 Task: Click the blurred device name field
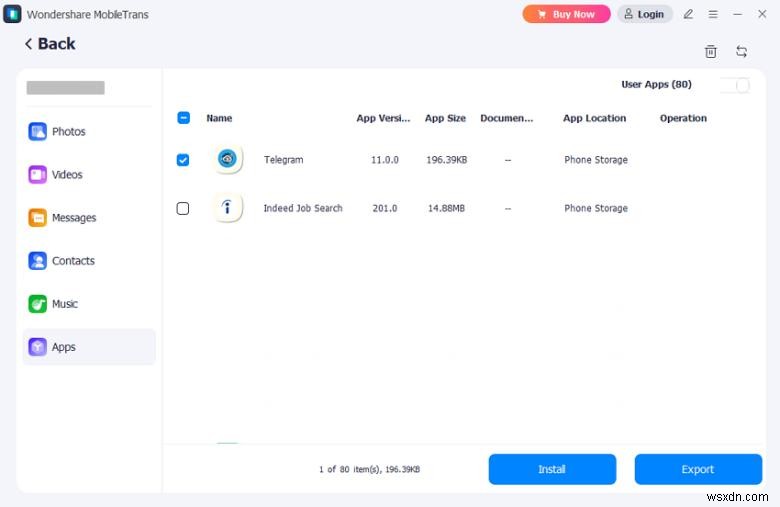click(x=66, y=88)
